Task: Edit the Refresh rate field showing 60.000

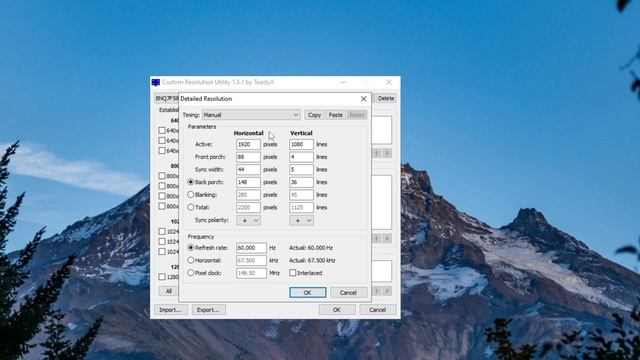Action: [x=251, y=248]
